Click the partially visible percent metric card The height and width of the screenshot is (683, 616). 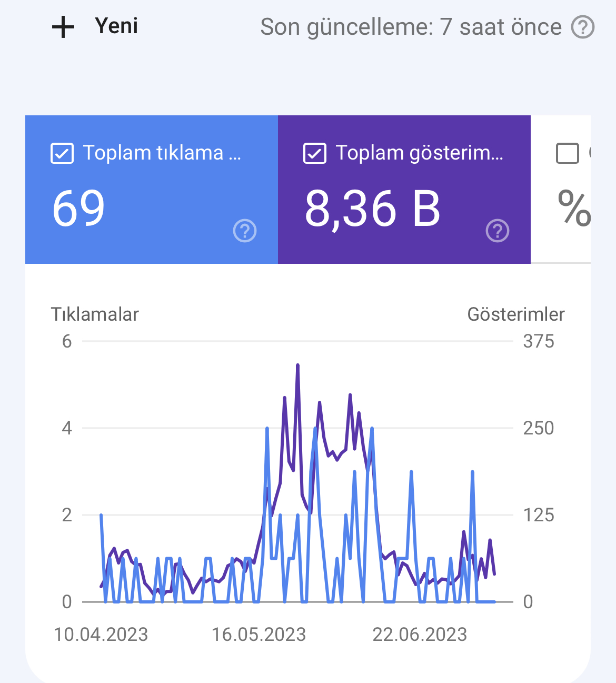pyautogui.click(x=561, y=190)
